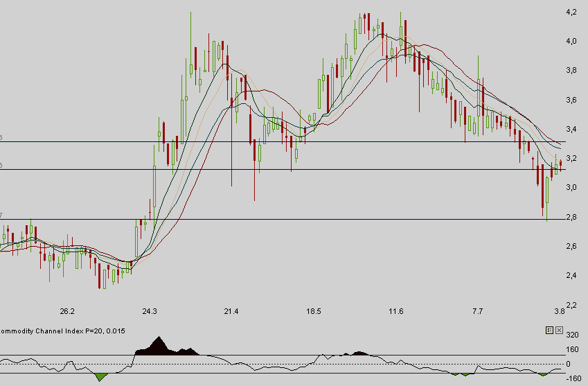The width and height of the screenshot is (588, 386).
Task: Select the 2,8 value on price axis
Action: (572, 218)
